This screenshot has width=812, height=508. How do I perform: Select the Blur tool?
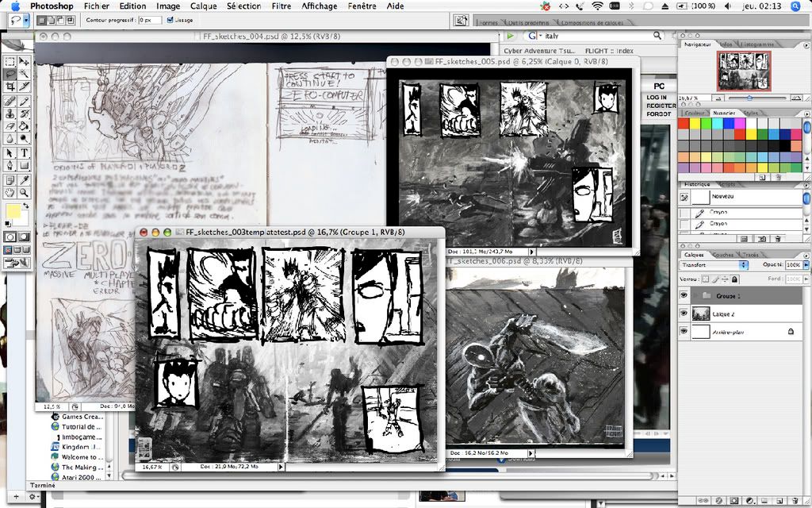10,138
